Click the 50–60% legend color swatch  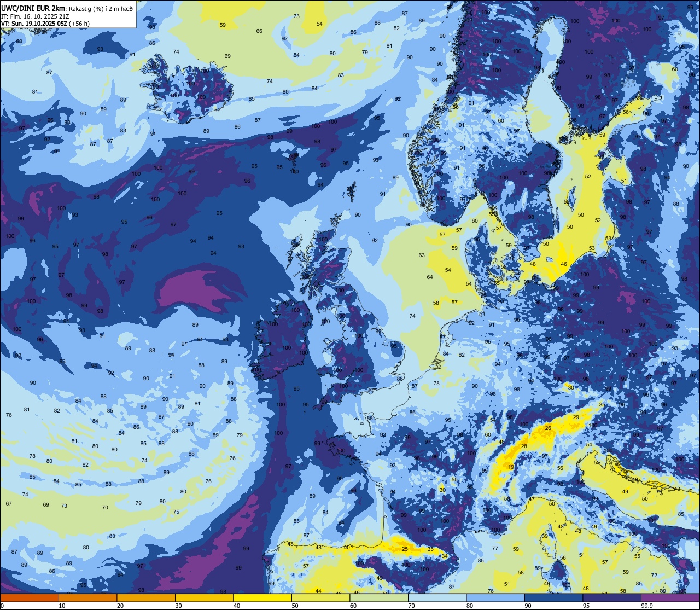click(x=320, y=598)
